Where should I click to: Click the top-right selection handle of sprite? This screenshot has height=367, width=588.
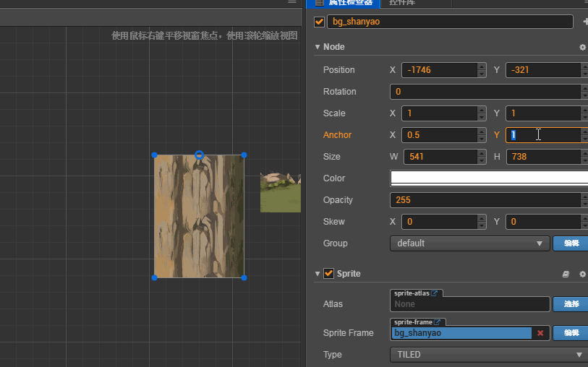(244, 155)
